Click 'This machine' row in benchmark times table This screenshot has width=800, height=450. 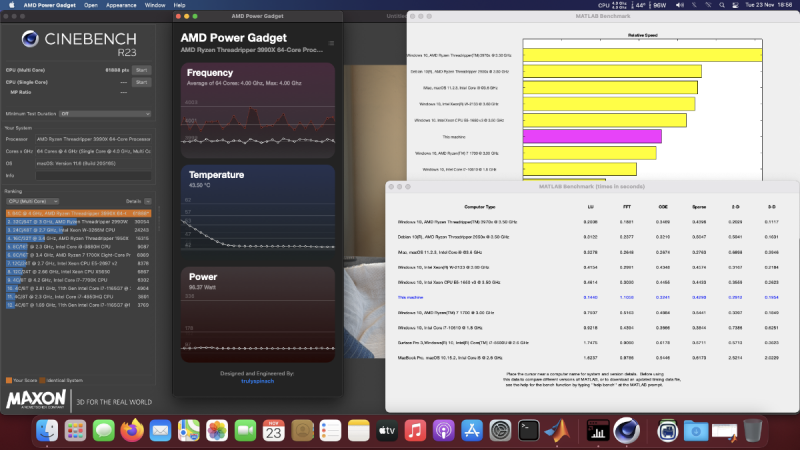[588, 297]
